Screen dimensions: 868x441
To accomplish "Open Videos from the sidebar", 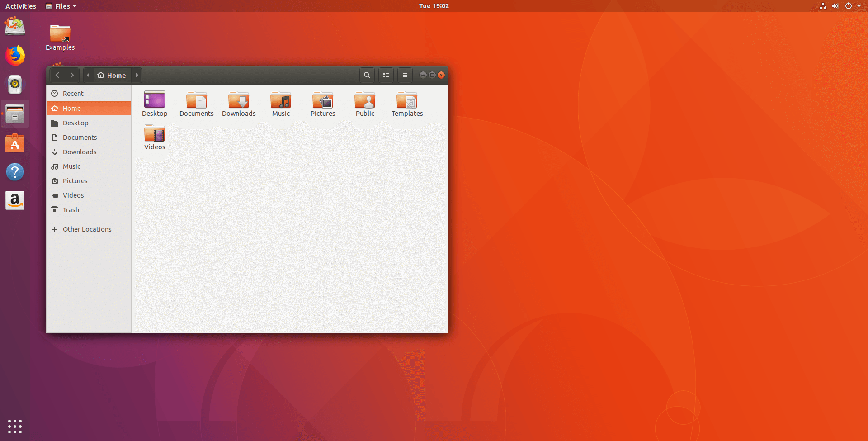I will pyautogui.click(x=89, y=195).
